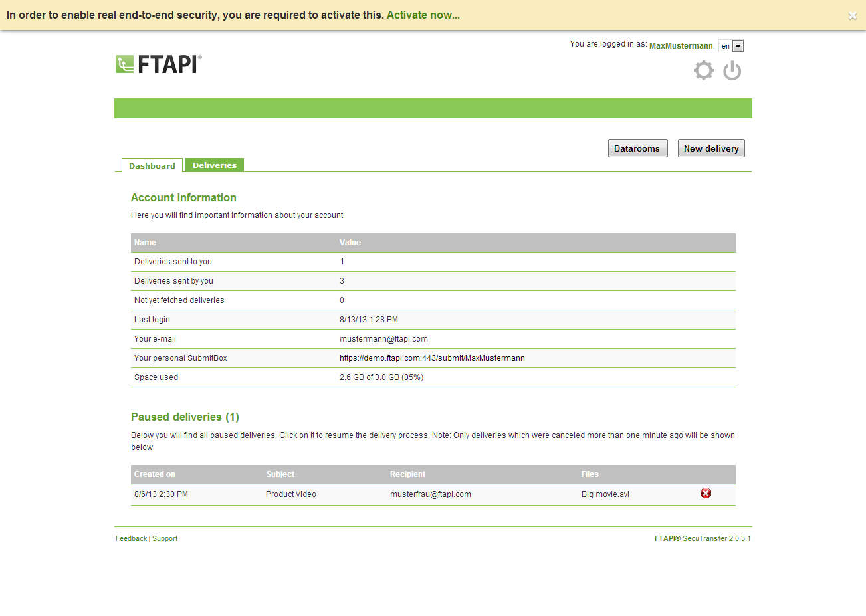Open the Datarooms page
Screen dimensions: 866x616
point(637,148)
